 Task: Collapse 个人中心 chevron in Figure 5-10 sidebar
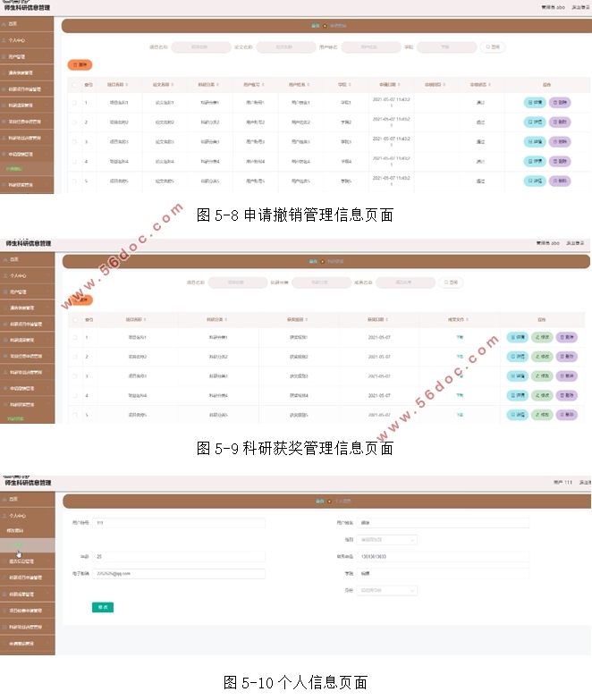tap(48, 516)
